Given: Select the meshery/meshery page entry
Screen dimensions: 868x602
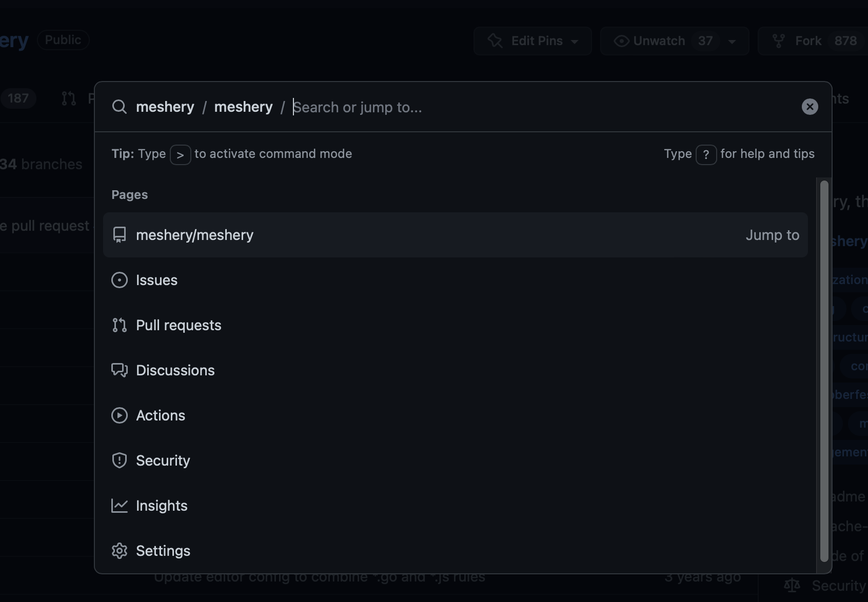Looking at the screenshot, I should tap(195, 235).
